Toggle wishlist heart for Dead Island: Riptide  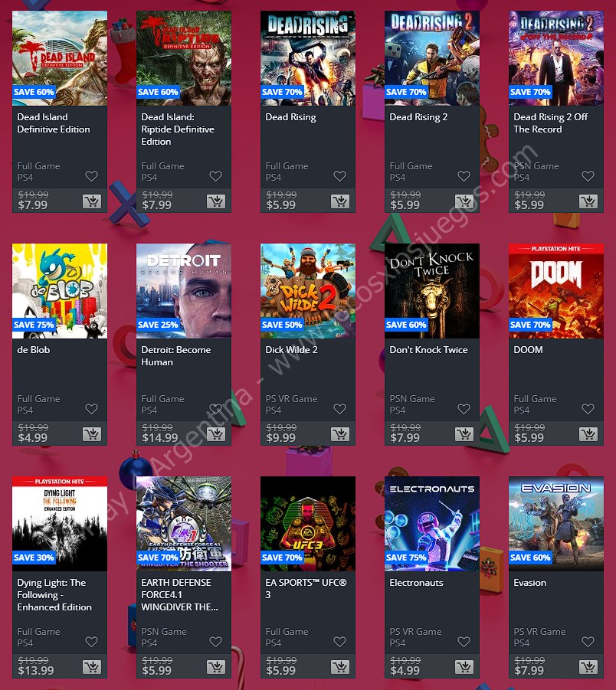coord(215,176)
